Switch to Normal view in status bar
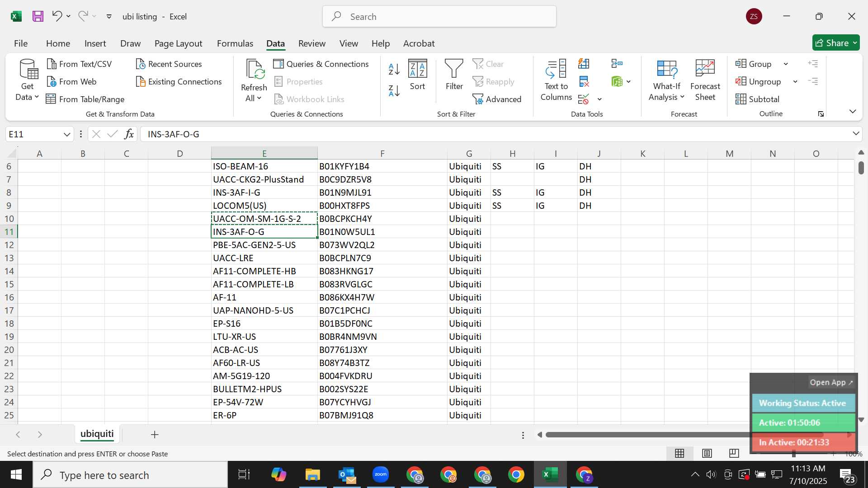This screenshot has width=868, height=488. coord(679,453)
